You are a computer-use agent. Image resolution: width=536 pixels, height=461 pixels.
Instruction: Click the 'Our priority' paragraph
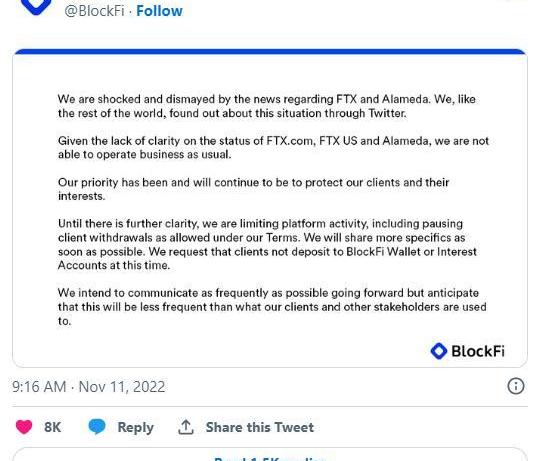coord(253,189)
